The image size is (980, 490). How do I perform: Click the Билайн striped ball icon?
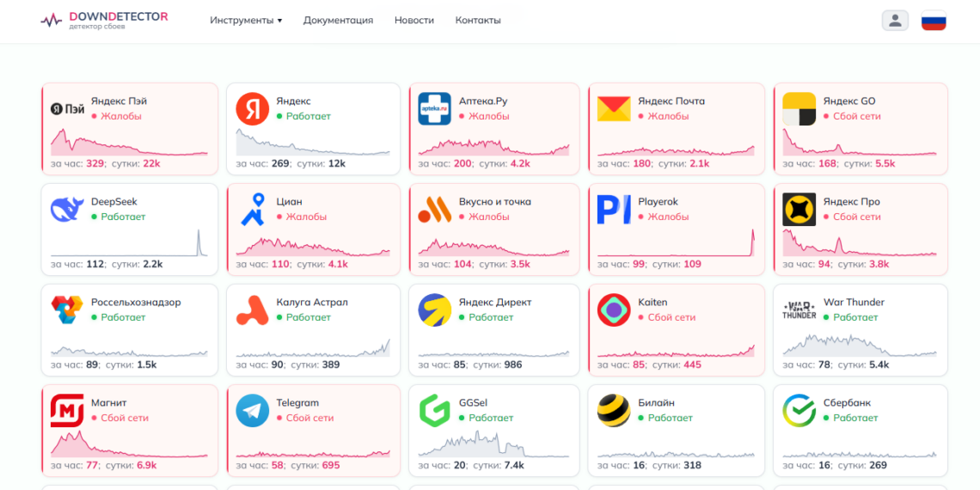[x=614, y=411]
